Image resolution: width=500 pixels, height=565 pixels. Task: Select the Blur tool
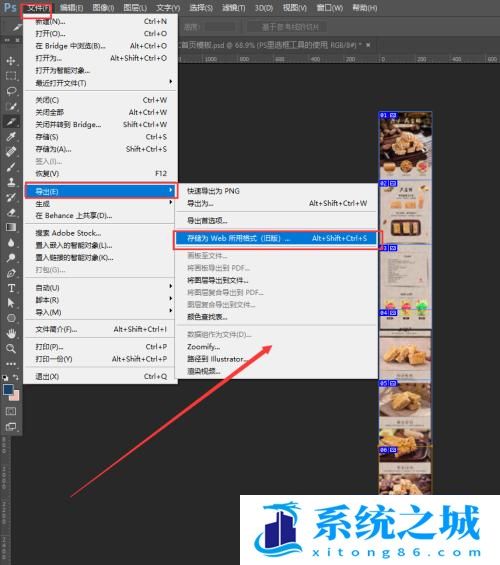click(11, 243)
